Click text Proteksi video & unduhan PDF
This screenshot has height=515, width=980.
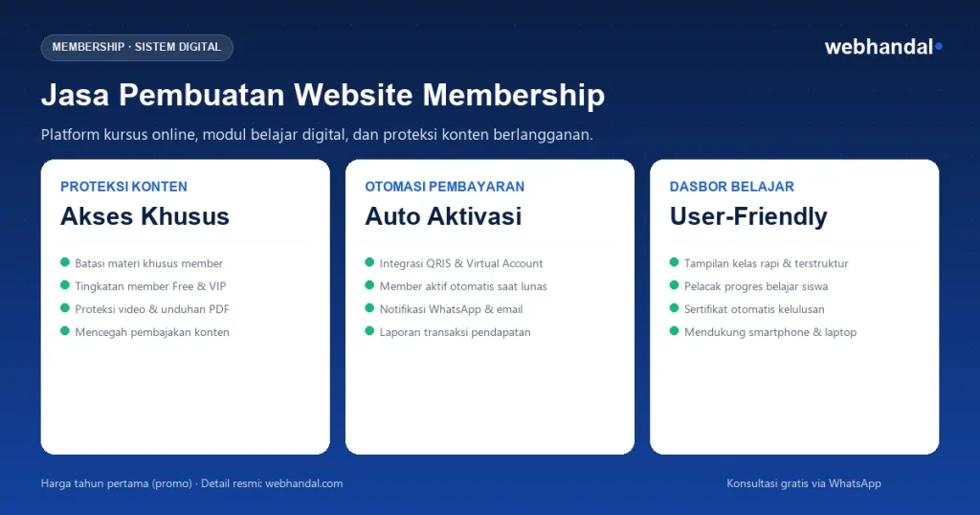click(x=152, y=309)
